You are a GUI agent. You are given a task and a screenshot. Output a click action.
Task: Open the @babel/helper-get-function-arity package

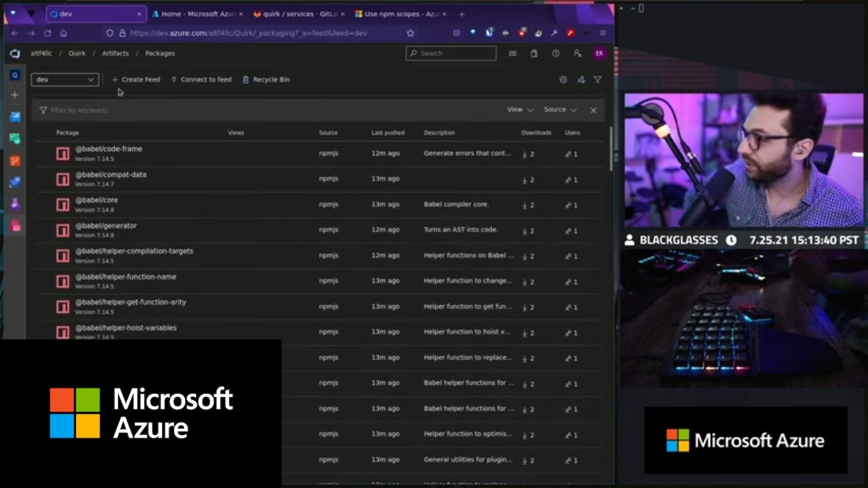[x=130, y=302]
